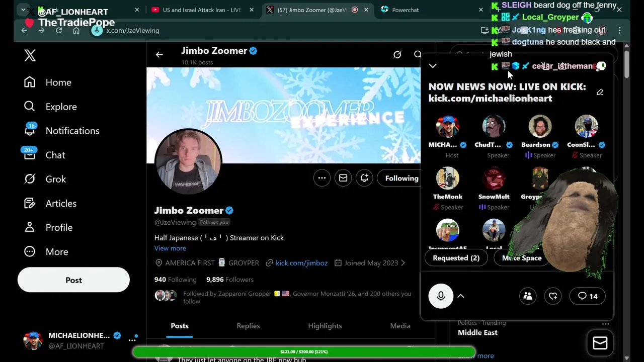Click TheMonk speaker avatar
Image resolution: width=644 pixels, height=362 pixels.
pyautogui.click(x=447, y=178)
